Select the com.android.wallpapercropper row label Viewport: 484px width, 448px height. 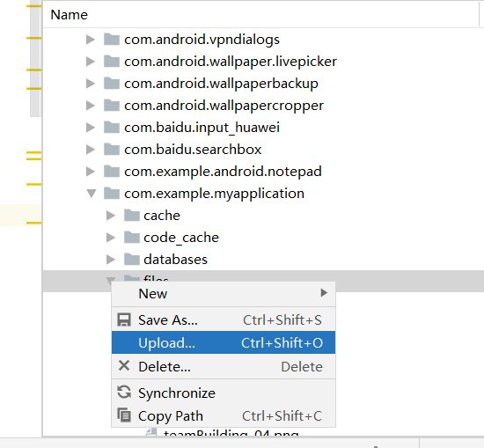tap(224, 106)
